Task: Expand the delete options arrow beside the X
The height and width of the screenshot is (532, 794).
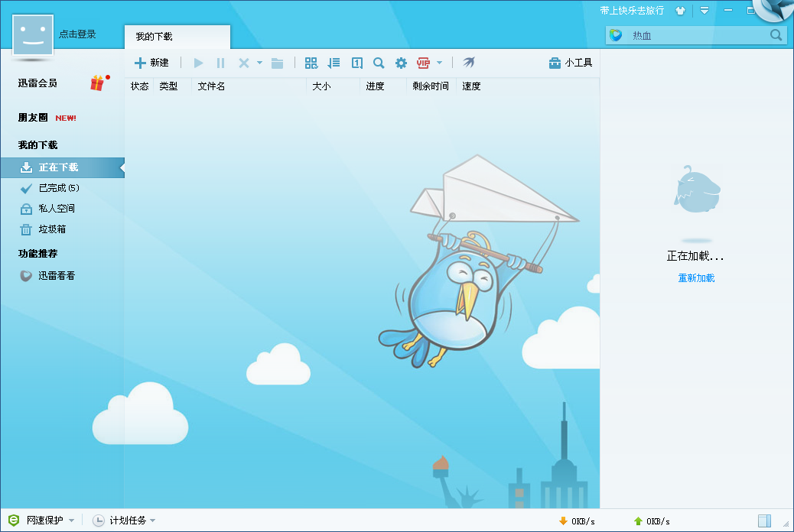Action: click(x=259, y=63)
